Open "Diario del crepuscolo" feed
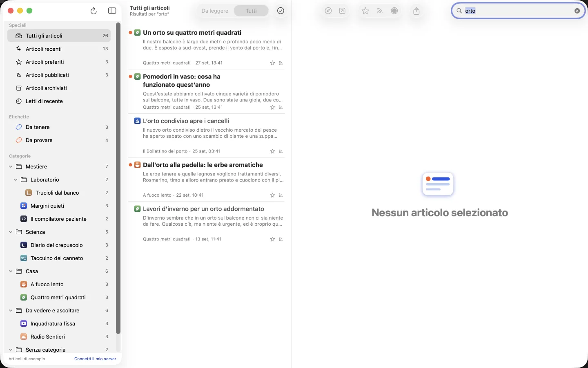Image resolution: width=588 pixels, height=368 pixels. coord(59,245)
